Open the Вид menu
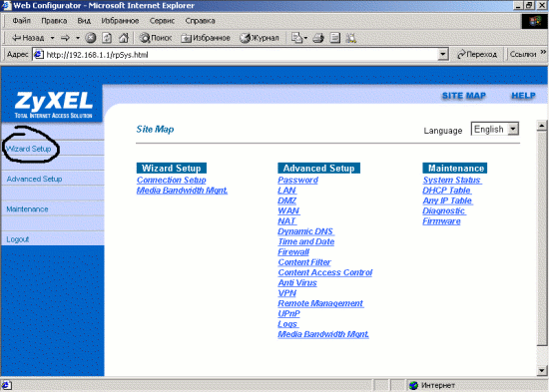Viewport: 549px width, 392px height. pos(84,21)
